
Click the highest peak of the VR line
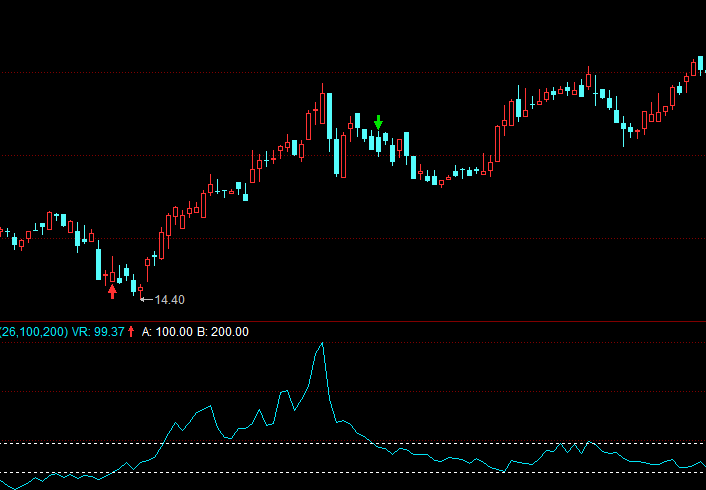tap(322, 344)
